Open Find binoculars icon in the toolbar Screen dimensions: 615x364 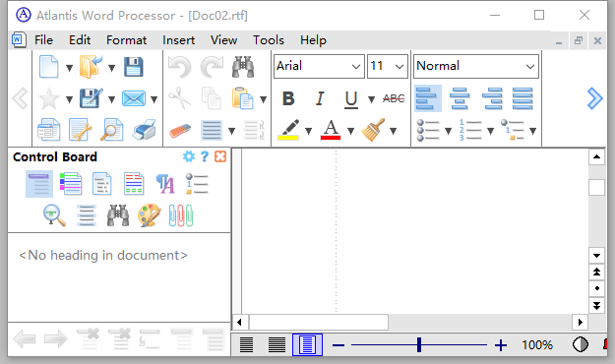243,67
